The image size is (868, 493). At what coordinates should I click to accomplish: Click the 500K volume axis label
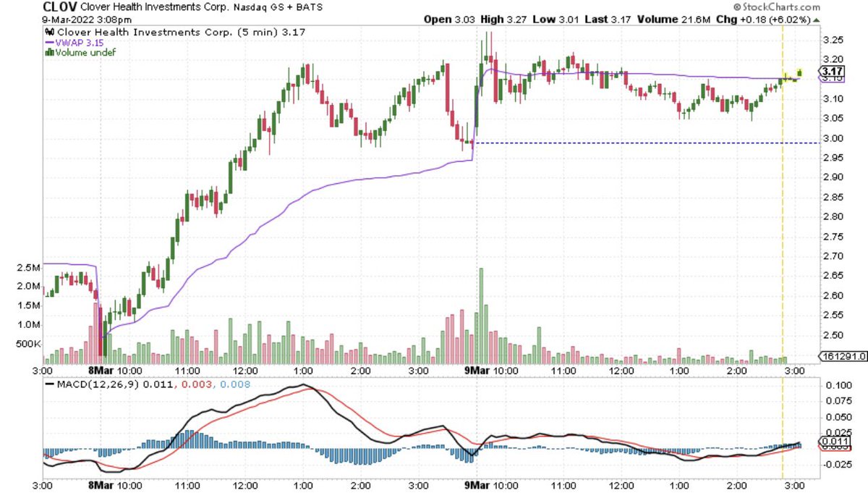click(29, 344)
